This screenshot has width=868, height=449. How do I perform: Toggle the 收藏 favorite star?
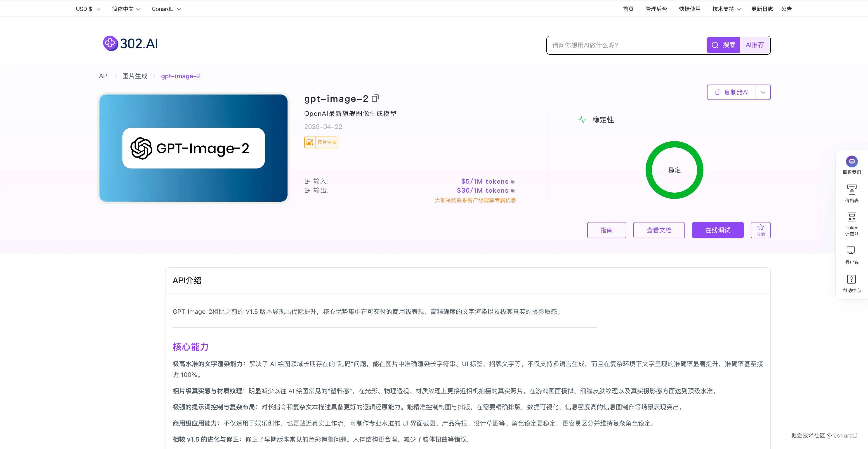coord(760,230)
